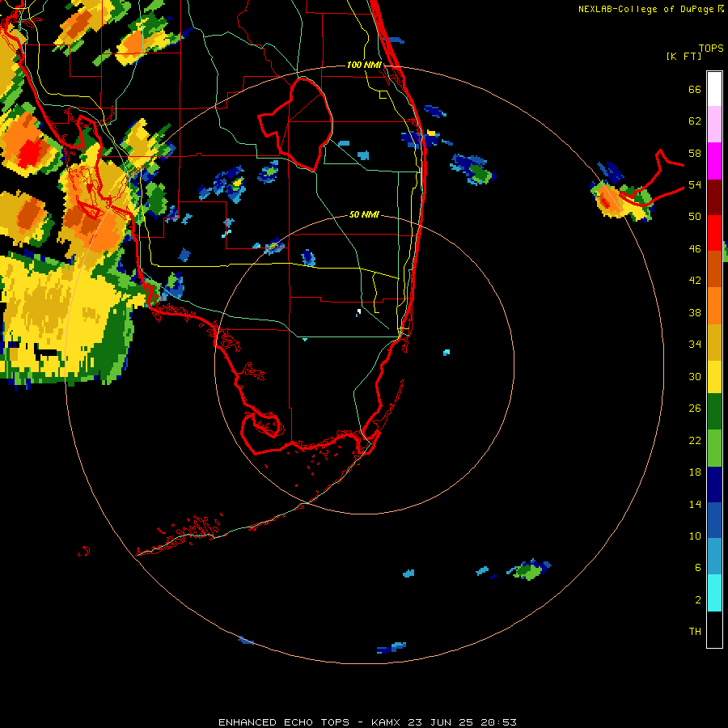
Task: Click the white radar site marker pixel
Action: (x=359, y=311)
